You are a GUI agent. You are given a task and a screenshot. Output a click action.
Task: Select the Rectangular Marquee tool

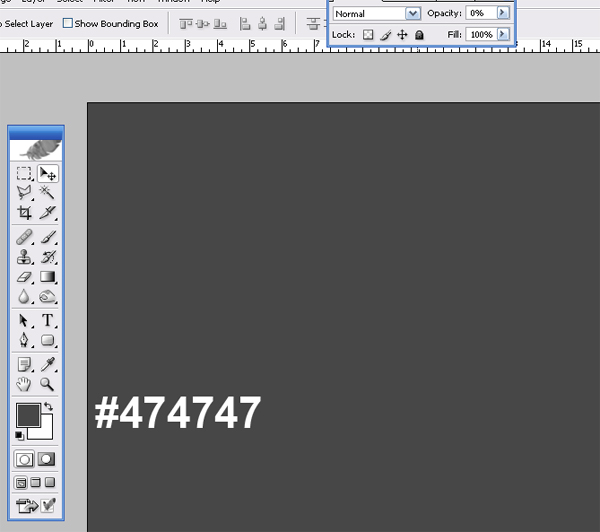point(24,173)
